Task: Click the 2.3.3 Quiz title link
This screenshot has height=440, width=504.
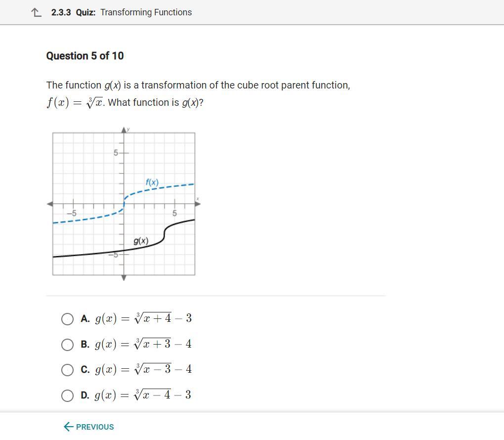Action: [x=73, y=12]
